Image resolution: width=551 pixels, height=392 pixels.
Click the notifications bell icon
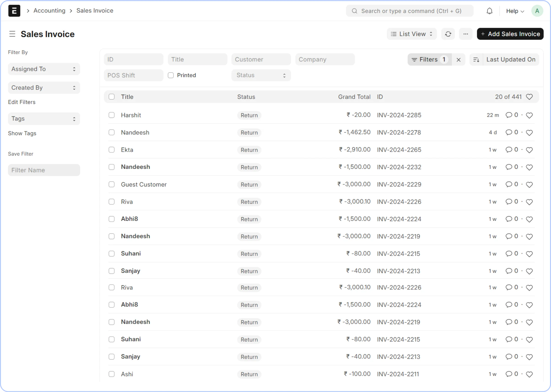[489, 11]
